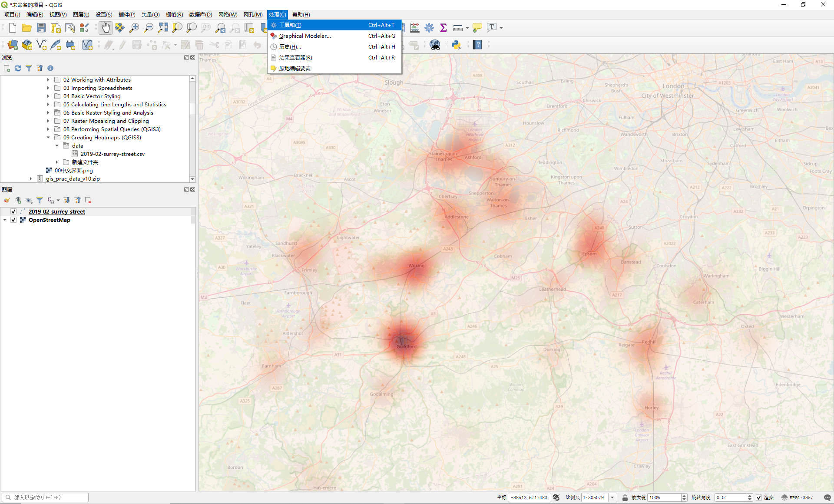The height and width of the screenshot is (504, 834).
Task: Click the Save Project floppy icon
Action: coord(41,28)
